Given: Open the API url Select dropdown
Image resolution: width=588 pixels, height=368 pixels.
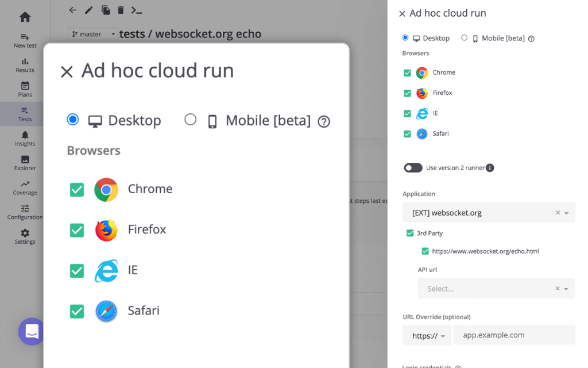Looking at the screenshot, I should [566, 289].
